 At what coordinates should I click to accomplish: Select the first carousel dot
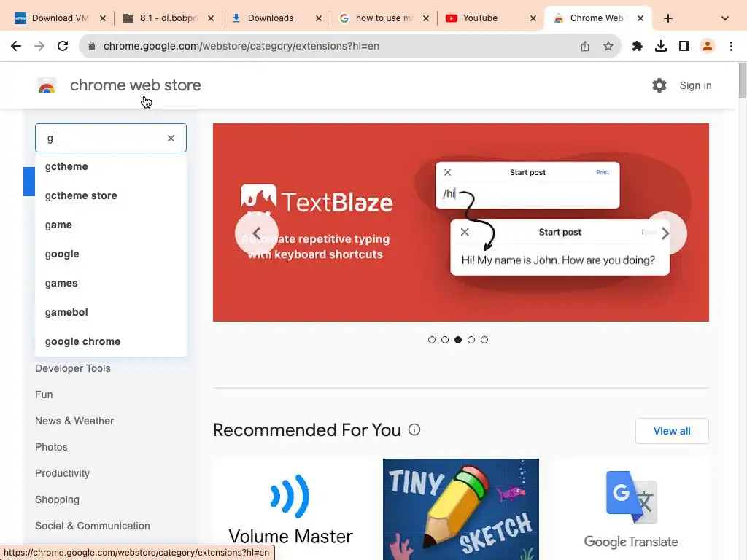click(432, 340)
